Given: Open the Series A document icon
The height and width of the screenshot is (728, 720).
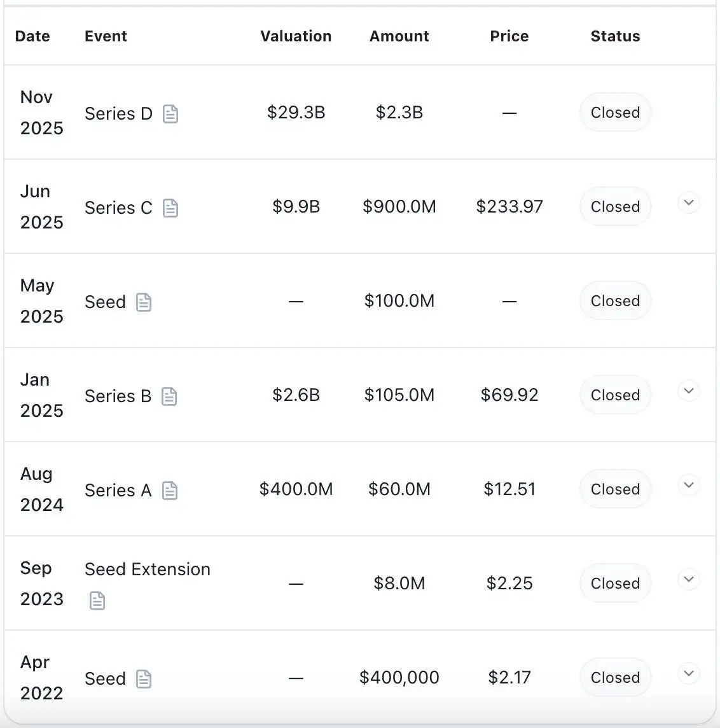Looking at the screenshot, I should tap(170, 491).
